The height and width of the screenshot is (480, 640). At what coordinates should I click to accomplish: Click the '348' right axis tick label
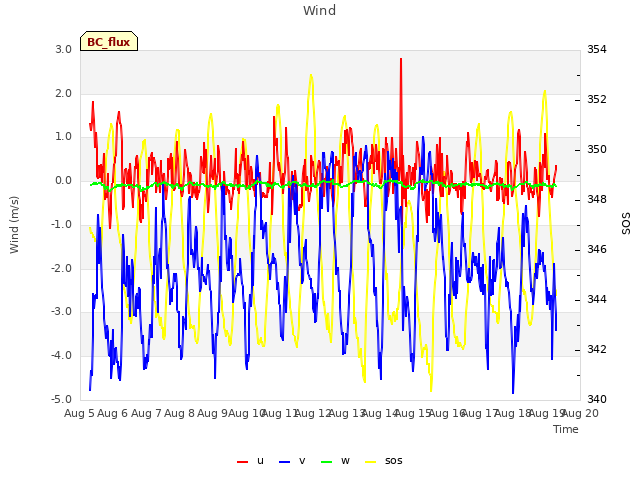pos(597,200)
